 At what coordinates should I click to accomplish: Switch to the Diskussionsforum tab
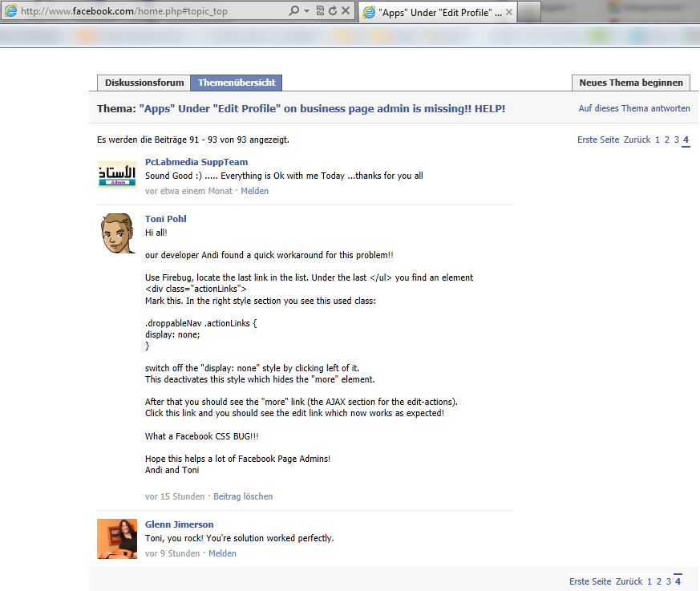(144, 83)
